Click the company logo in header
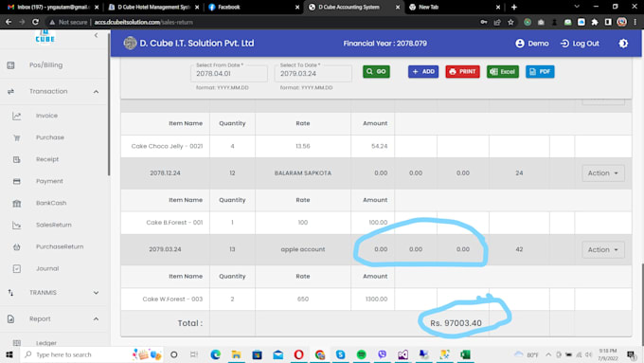The image size is (644, 363). tap(130, 44)
